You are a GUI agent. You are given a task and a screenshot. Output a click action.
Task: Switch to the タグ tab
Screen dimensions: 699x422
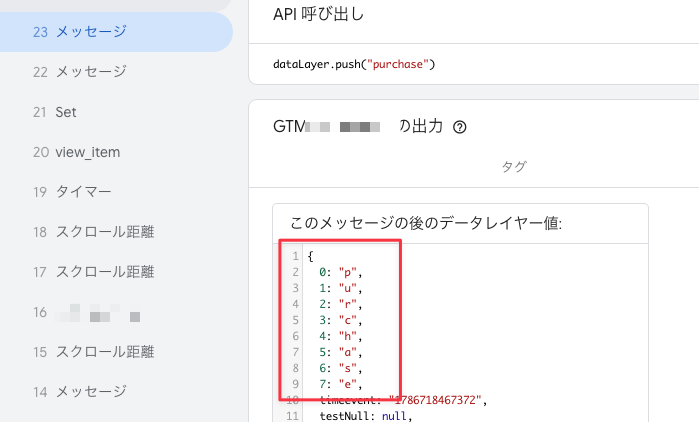(514, 167)
